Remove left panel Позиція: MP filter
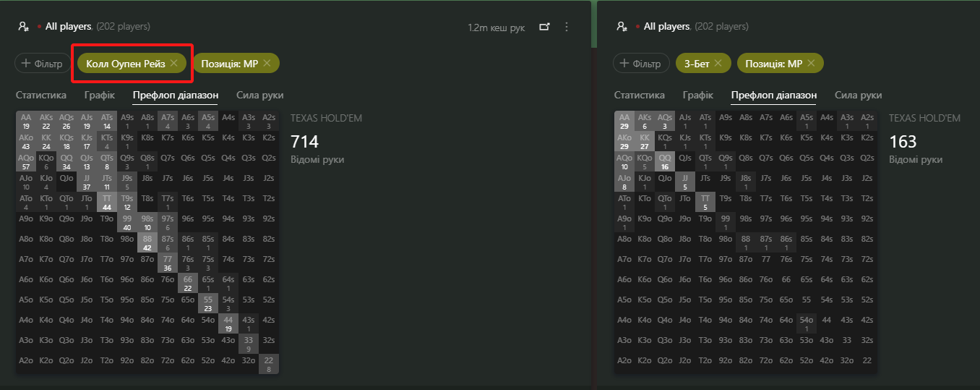 [x=267, y=64]
